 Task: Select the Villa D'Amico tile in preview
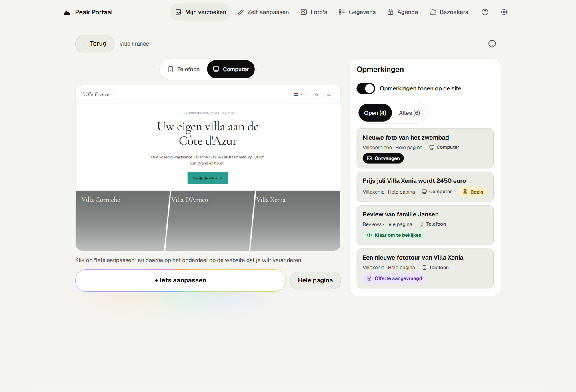pos(210,221)
